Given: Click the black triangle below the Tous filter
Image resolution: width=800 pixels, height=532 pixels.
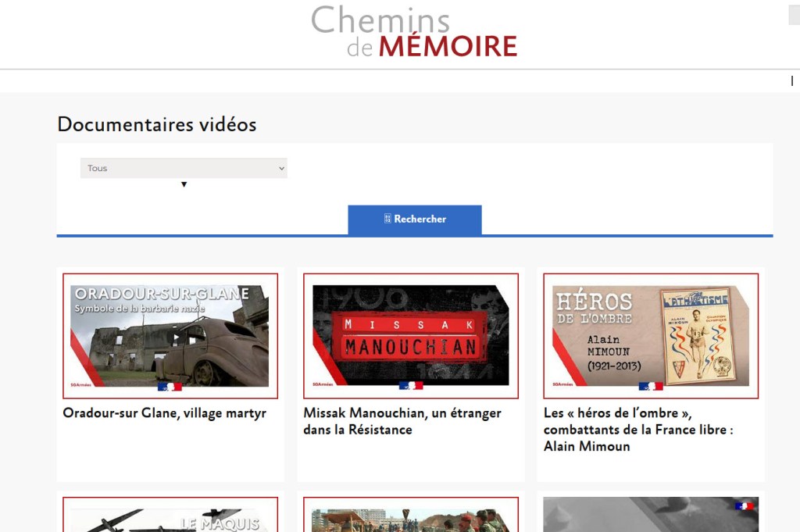Looking at the screenshot, I should [x=184, y=184].
